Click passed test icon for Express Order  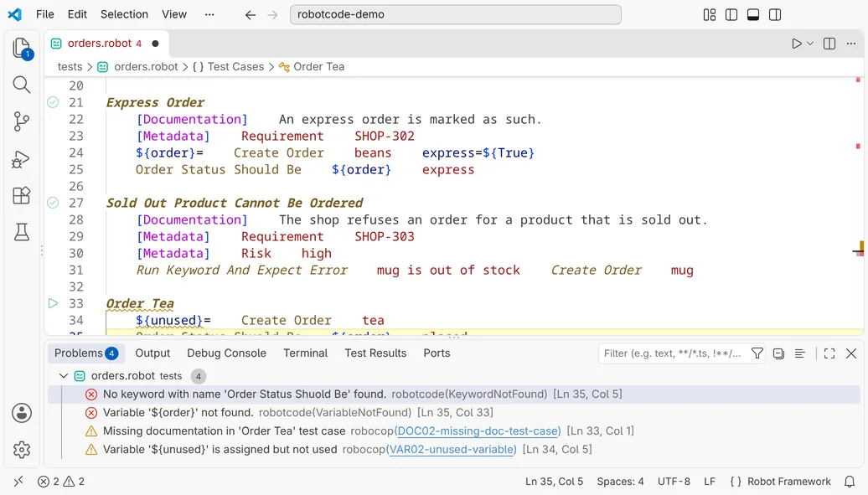(53, 102)
